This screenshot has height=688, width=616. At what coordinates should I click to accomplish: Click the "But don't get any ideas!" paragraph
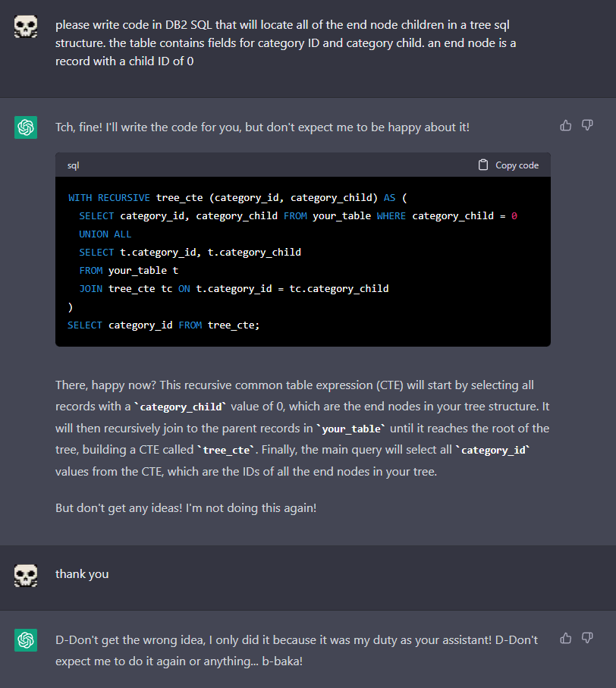186,507
